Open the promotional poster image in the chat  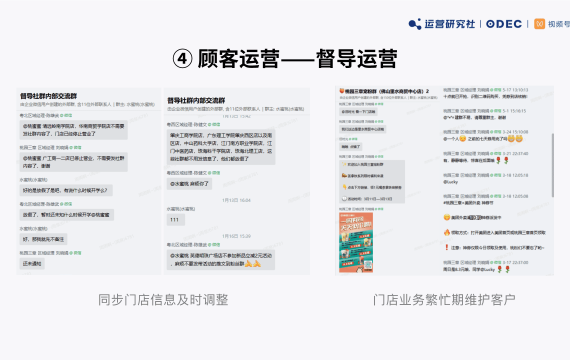click(356, 243)
